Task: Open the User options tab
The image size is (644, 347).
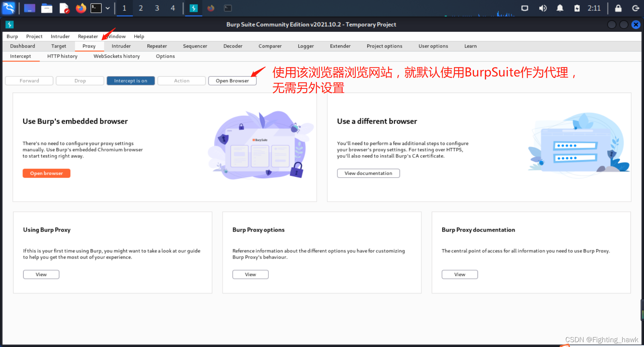Action: coord(433,46)
